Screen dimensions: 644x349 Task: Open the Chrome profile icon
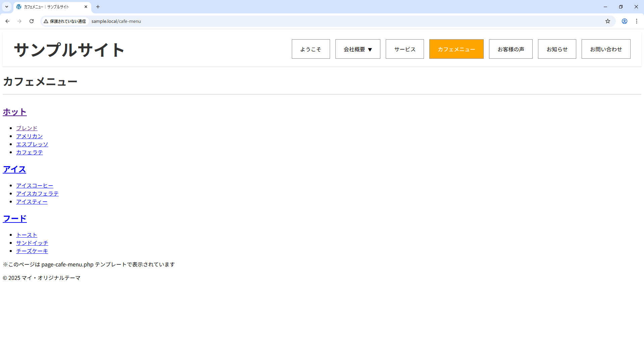[625, 21]
